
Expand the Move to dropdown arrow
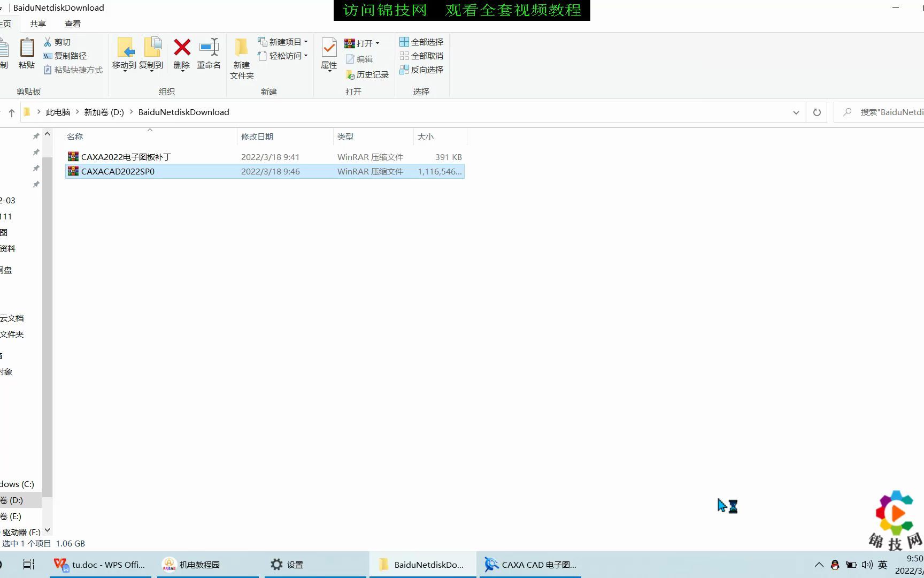[125, 71]
